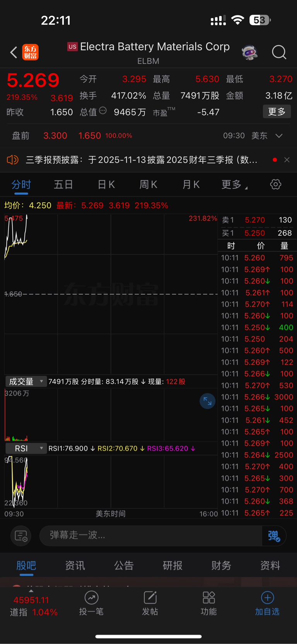This screenshot has height=644, width=297.
Task: Open the 股吧 tab
Action: coord(26,565)
